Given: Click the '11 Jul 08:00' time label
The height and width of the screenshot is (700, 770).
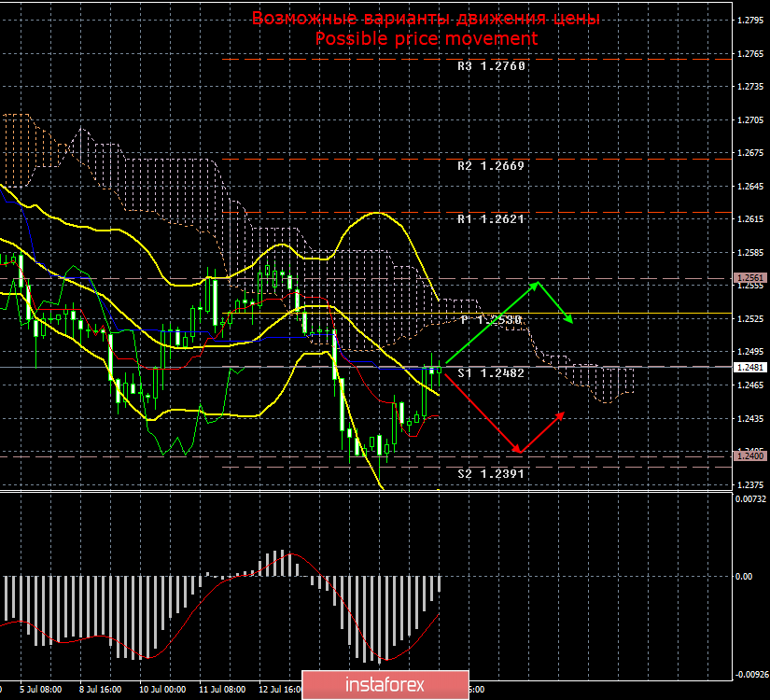Looking at the screenshot, I should pos(222,690).
